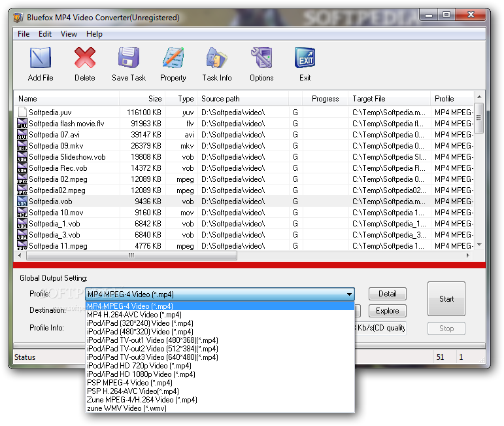Collapse the Profile combo box arrow
This screenshot has width=504, height=426.
(349, 294)
